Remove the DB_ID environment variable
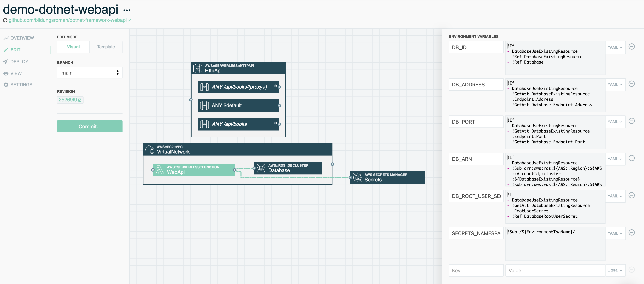 tap(632, 47)
